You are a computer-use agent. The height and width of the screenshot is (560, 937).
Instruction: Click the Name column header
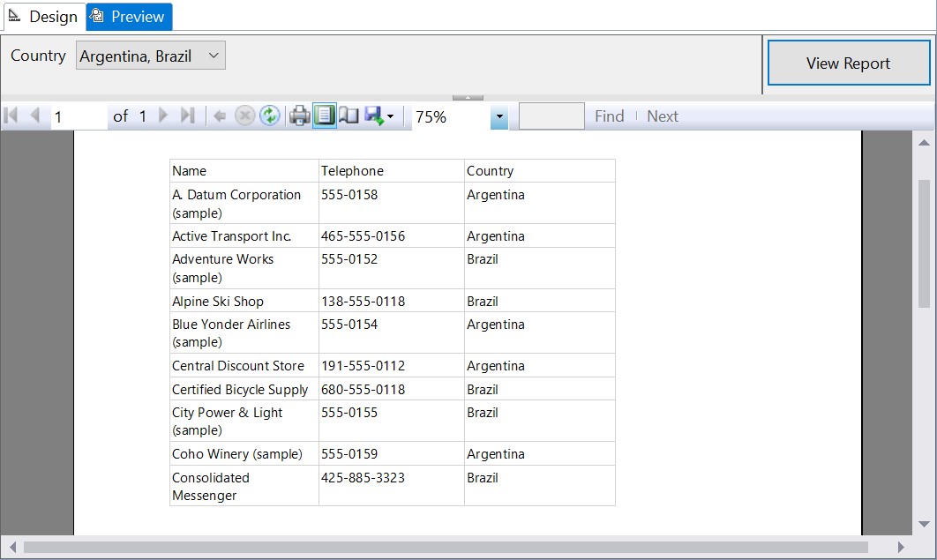(244, 171)
